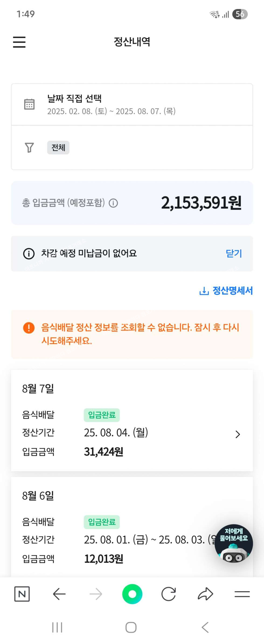Tap the funnel filter icon
This screenshot has height=644, width=264.
29,147
